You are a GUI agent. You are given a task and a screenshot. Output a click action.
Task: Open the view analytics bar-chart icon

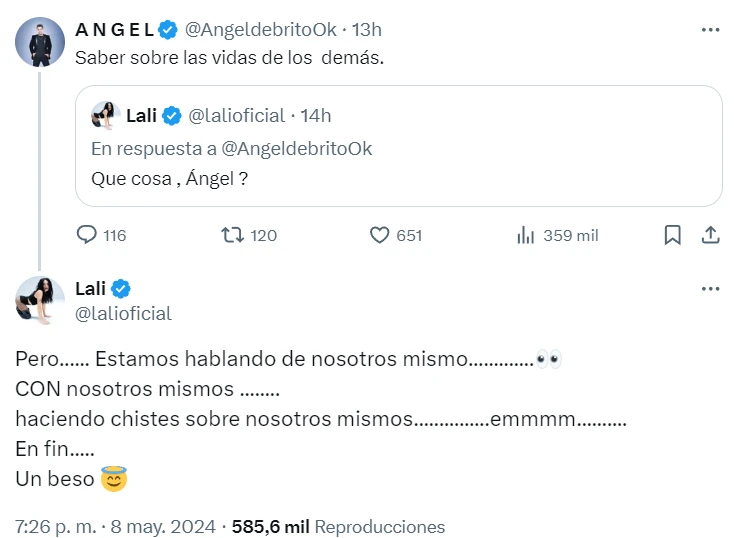526,235
